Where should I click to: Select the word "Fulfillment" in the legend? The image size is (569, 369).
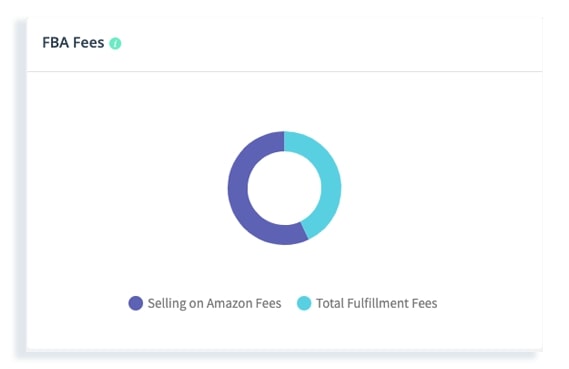[x=378, y=303]
